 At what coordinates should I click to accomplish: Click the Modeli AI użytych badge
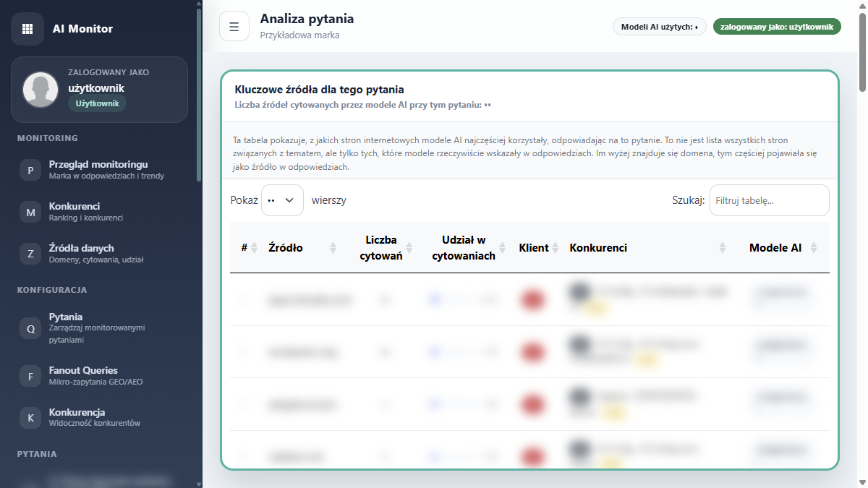pyautogui.click(x=659, y=27)
